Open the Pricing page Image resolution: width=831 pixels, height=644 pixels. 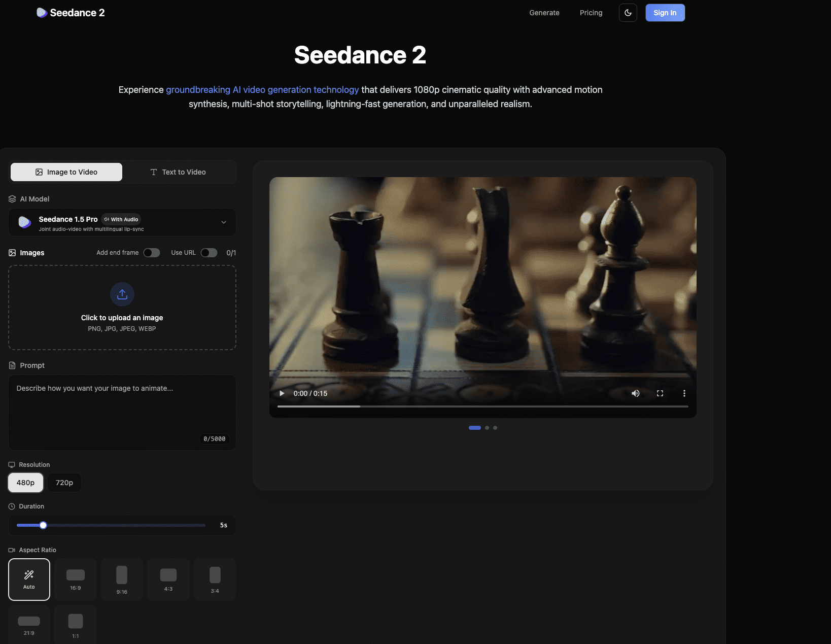pyautogui.click(x=591, y=13)
